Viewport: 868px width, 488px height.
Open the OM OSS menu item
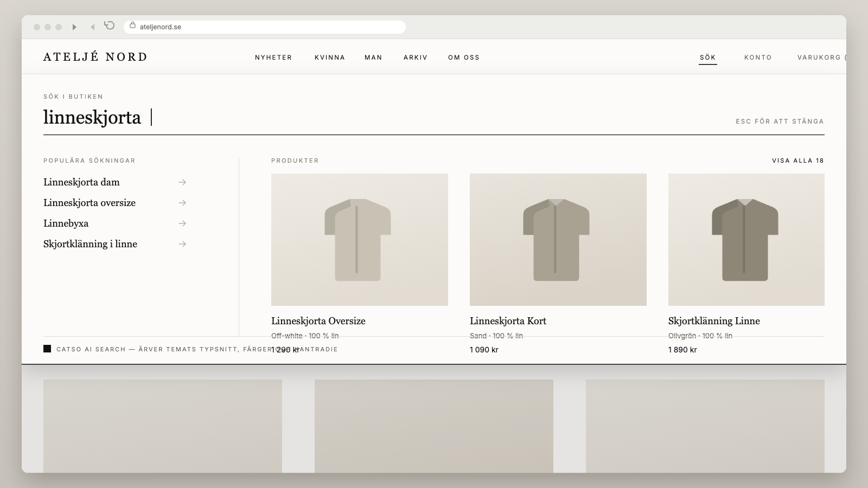(x=464, y=57)
